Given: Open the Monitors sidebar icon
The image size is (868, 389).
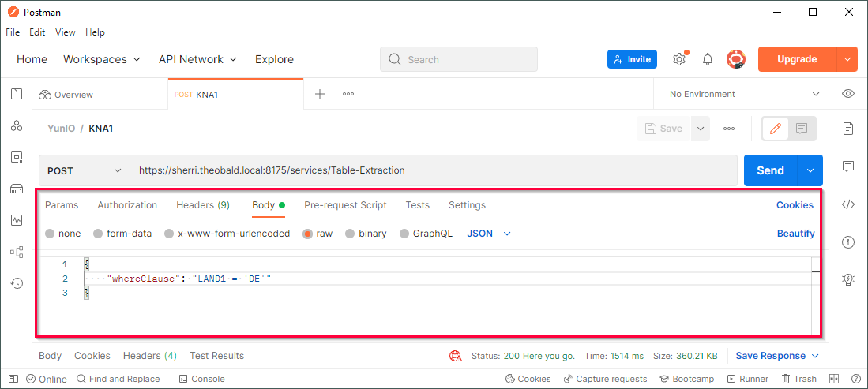Looking at the screenshot, I should tap(17, 220).
